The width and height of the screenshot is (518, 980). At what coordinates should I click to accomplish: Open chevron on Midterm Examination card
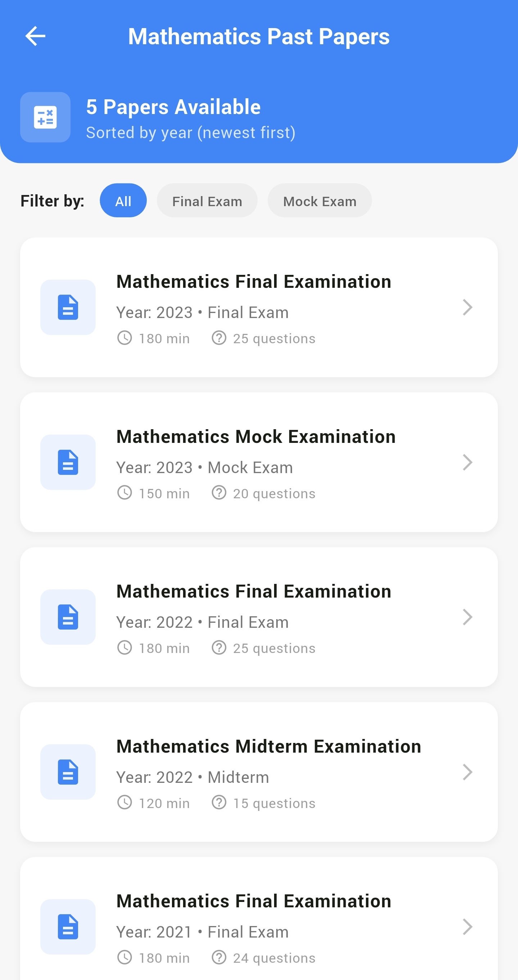(x=467, y=772)
